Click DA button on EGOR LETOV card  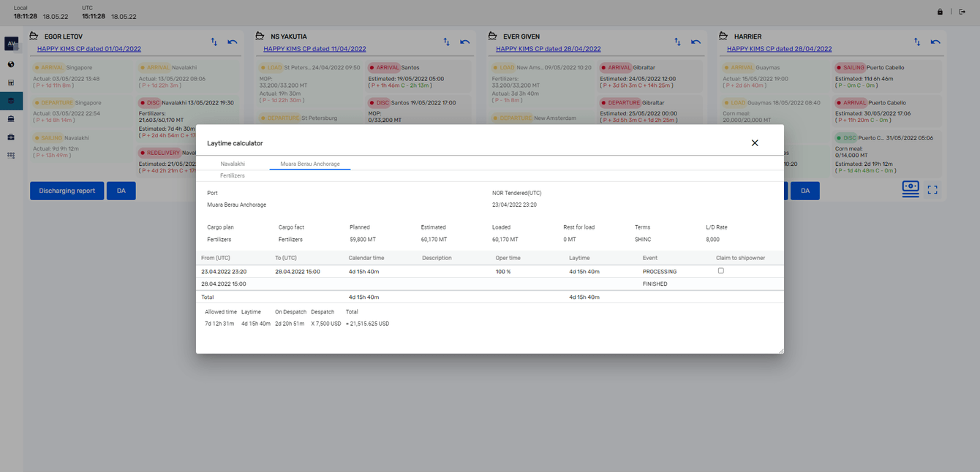[121, 191]
